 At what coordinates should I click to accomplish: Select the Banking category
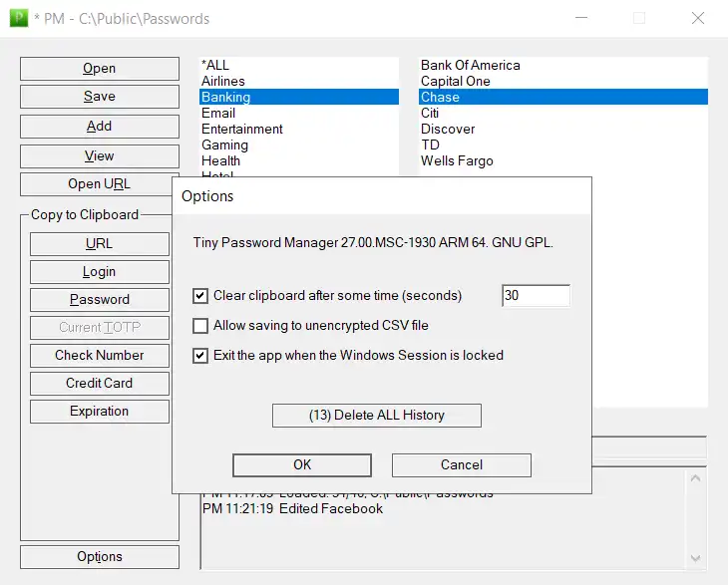299,97
